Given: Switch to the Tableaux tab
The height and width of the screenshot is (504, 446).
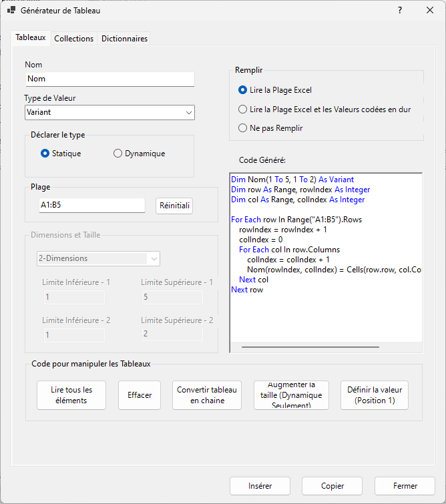Looking at the screenshot, I should point(31,37).
